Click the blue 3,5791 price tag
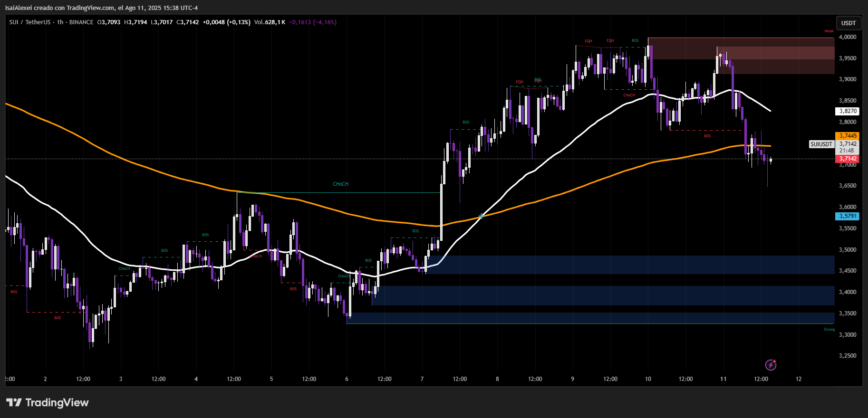This screenshot has width=868, height=418. 848,216
